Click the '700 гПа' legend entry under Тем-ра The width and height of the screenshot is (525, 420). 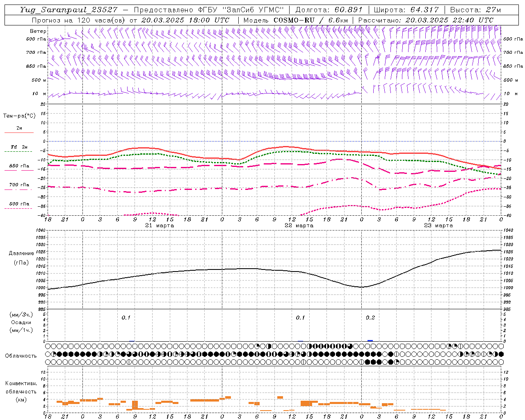pyautogui.click(x=19, y=185)
